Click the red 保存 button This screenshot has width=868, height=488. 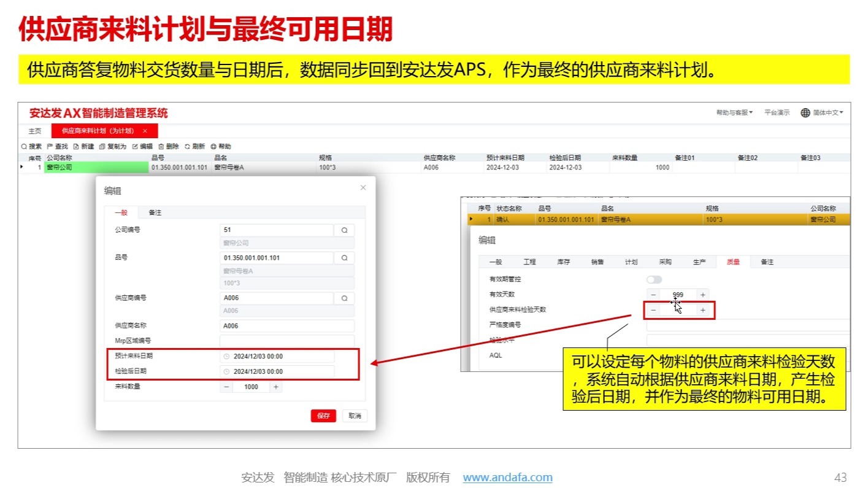pyautogui.click(x=323, y=416)
